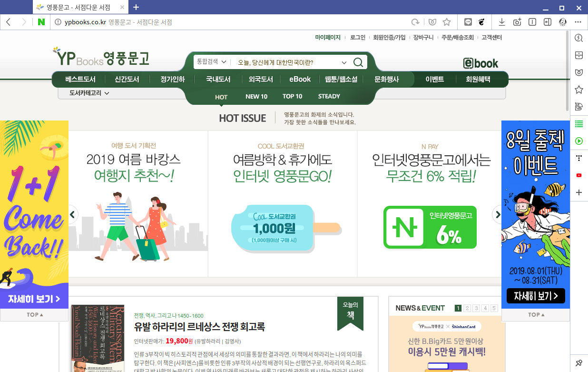Open the 회원인증/가입 link

pyautogui.click(x=389, y=38)
